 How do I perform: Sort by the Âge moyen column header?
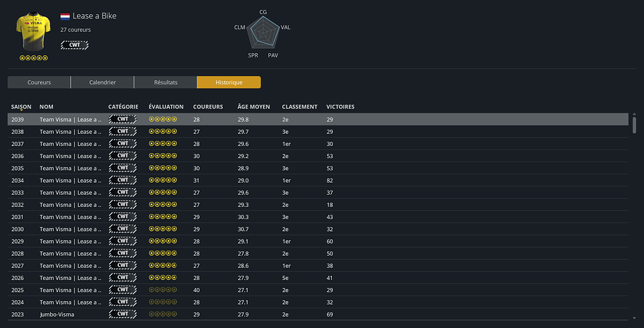[254, 107]
